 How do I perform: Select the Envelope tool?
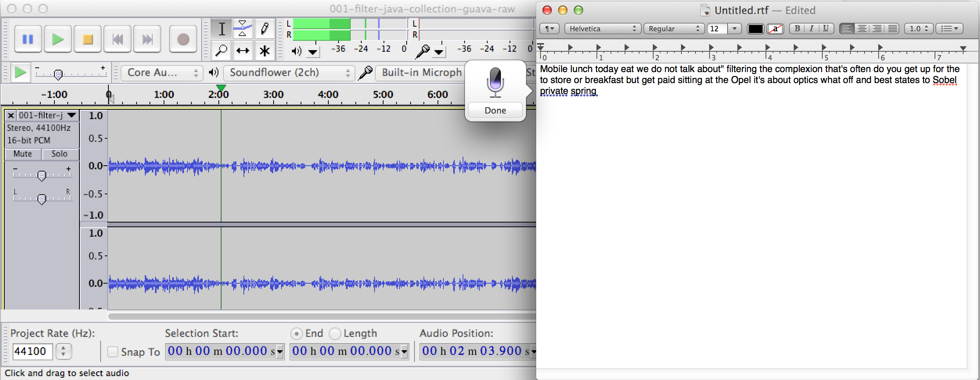[x=243, y=29]
